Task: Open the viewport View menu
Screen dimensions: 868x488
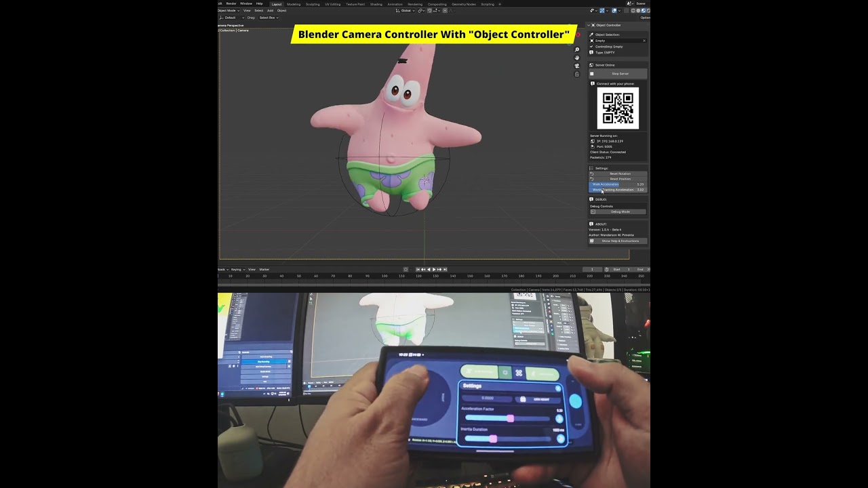Action: (247, 10)
